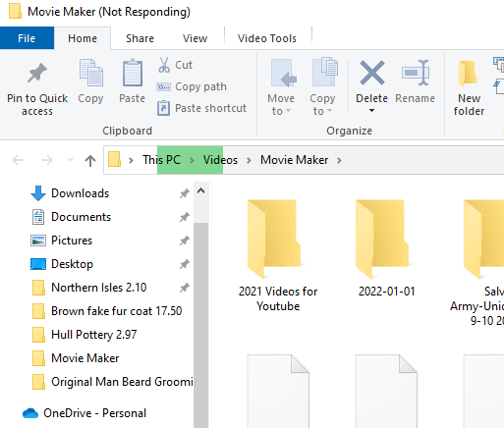Click This PC in the address path
504x428 pixels.
161,160
